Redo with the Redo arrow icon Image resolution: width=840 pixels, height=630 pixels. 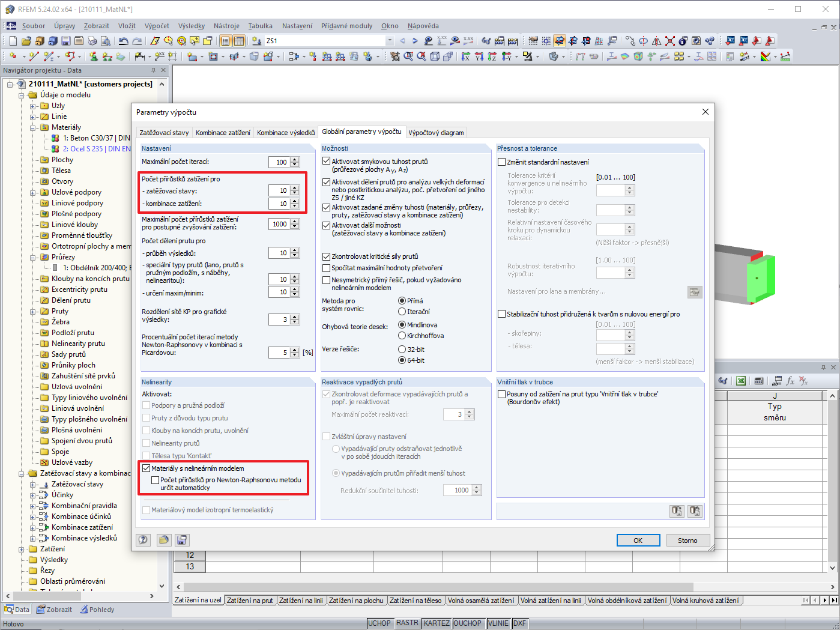pyautogui.click(x=137, y=41)
